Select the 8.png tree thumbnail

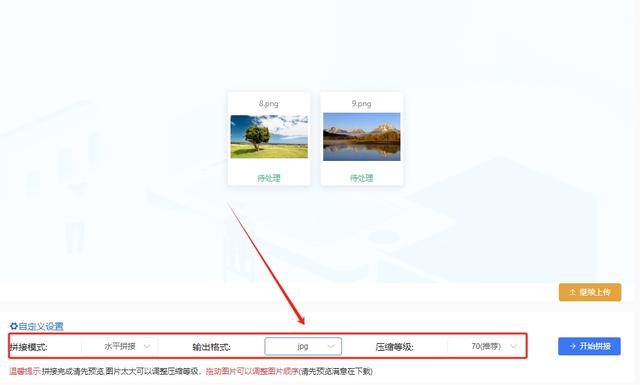pyautogui.click(x=269, y=137)
